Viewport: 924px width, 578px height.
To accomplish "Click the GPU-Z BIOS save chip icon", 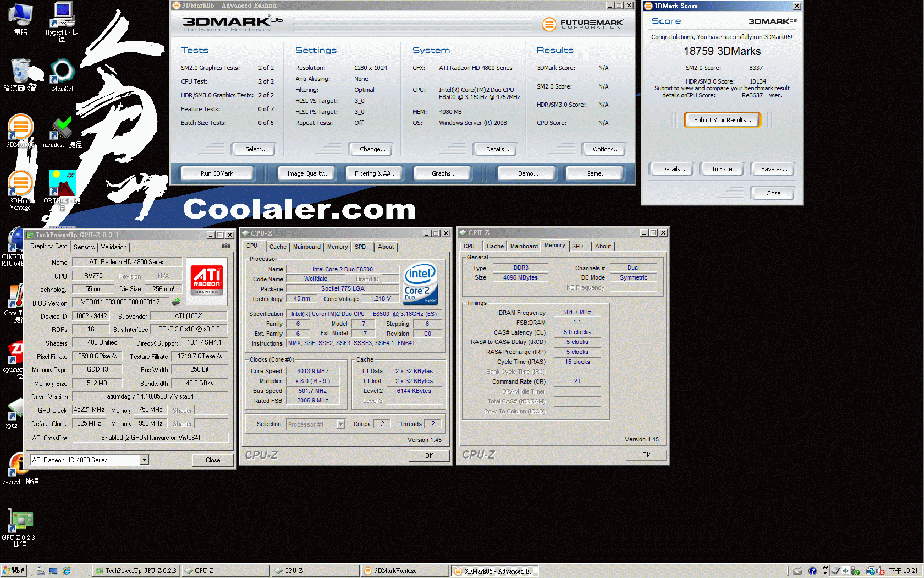I will coord(176,302).
